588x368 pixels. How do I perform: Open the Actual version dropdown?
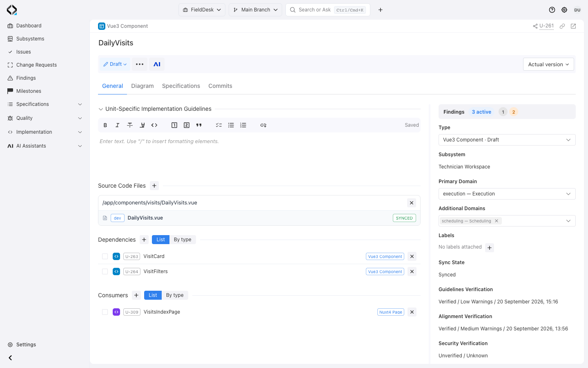[x=548, y=64]
